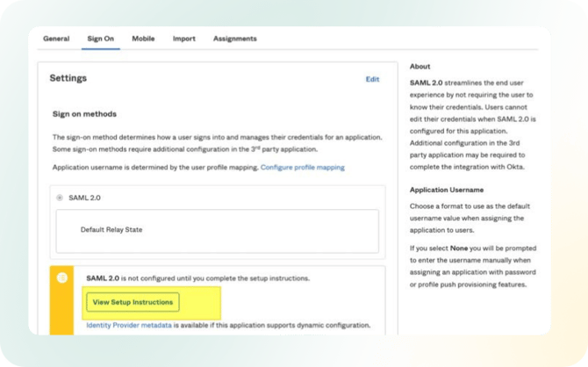The height and width of the screenshot is (367, 588).
Task: Click the About heading in the sidebar
Action: [x=419, y=67]
